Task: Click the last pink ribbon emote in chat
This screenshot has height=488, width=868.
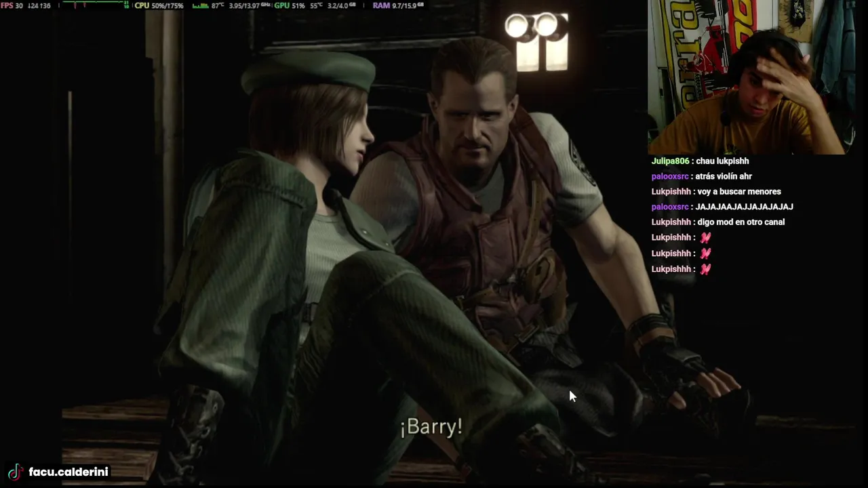Action: pyautogui.click(x=706, y=269)
